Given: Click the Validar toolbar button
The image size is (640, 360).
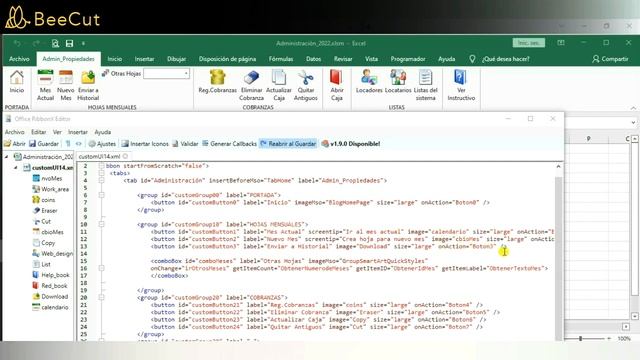Looking at the screenshot, I should [185, 144].
